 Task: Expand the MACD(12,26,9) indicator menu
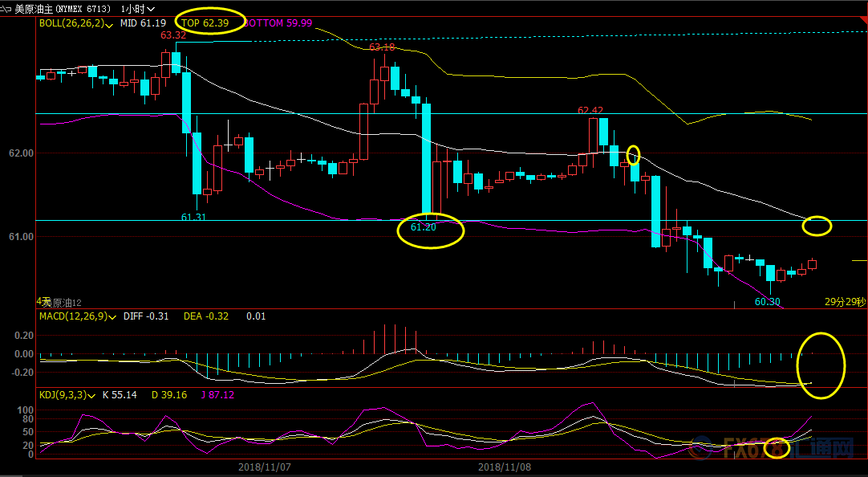tap(113, 316)
